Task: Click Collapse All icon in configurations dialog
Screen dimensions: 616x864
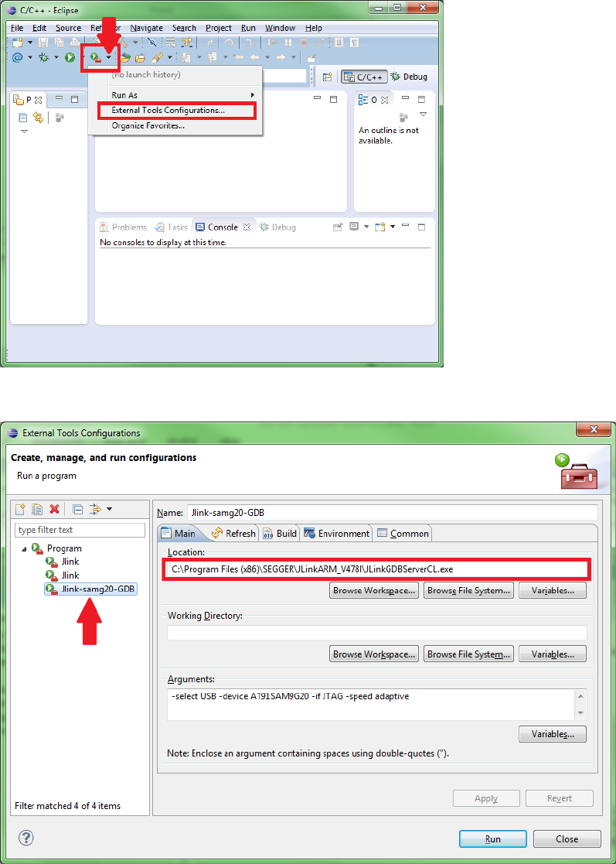Action: pyautogui.click(x=78, y=509)
